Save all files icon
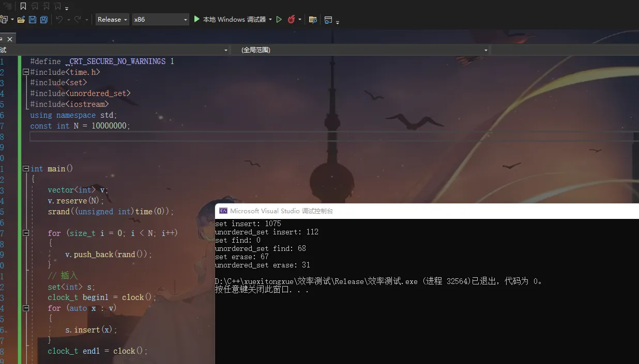This screenshot has height=364, width=639. click(44, 20)
